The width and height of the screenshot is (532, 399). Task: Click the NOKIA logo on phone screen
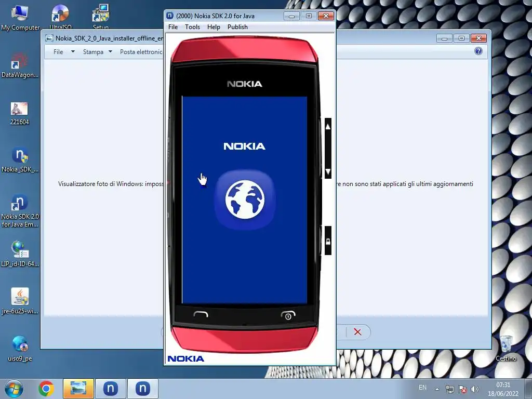coord(244,146)
